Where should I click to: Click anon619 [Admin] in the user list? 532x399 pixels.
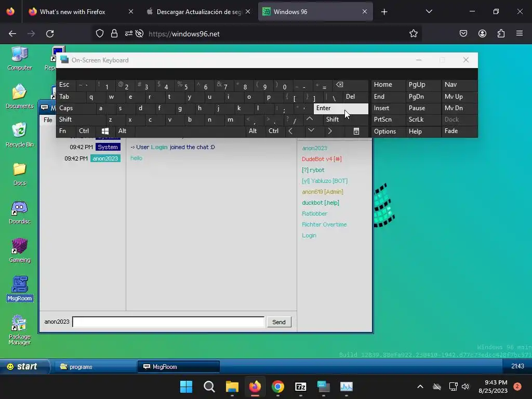pos(322,192)
